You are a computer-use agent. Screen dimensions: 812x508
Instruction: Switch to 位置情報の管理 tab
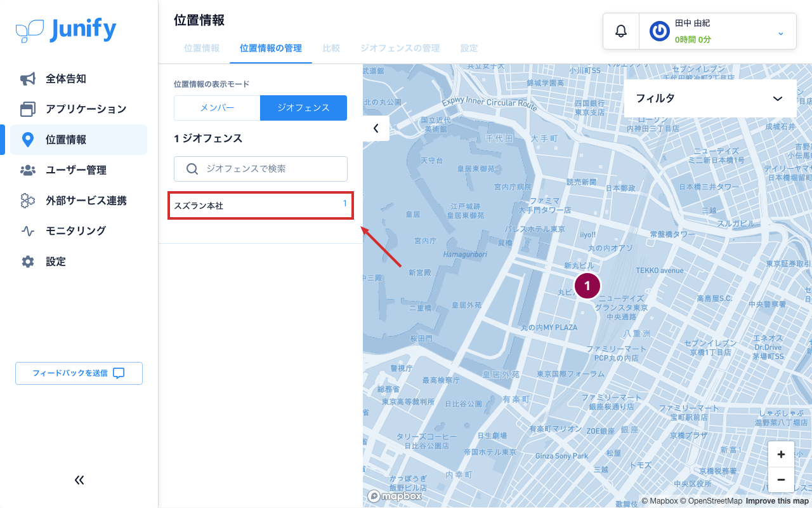click(271, 48)
